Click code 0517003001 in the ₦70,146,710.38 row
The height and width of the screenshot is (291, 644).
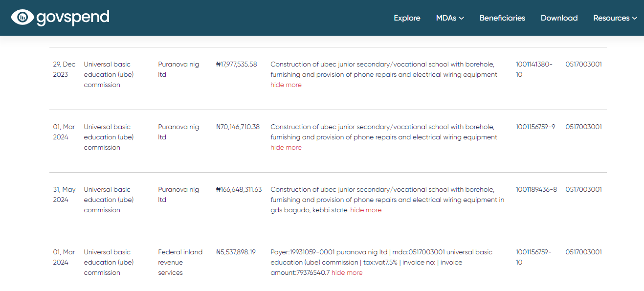coord(583,127)
